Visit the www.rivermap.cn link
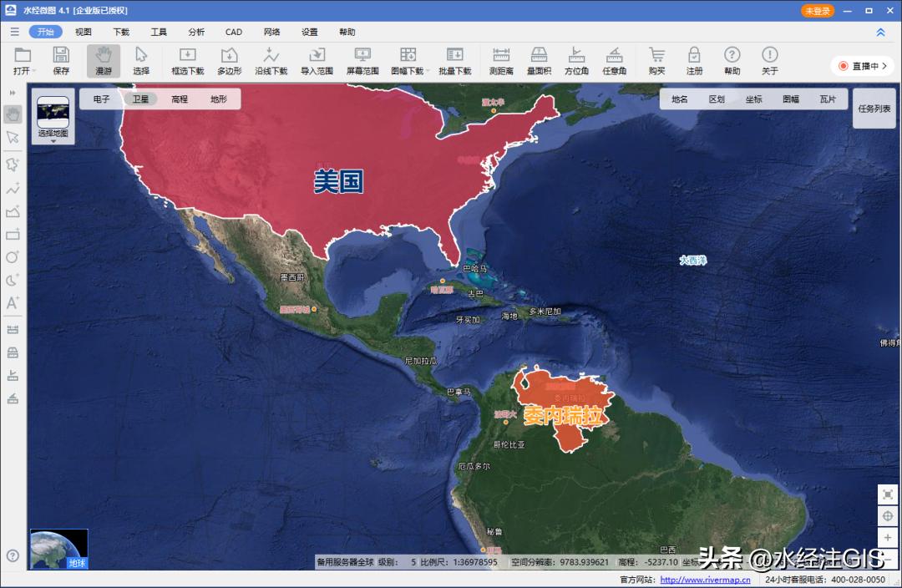This screenshot has height=588, width=902. click(x=705, y=580)
